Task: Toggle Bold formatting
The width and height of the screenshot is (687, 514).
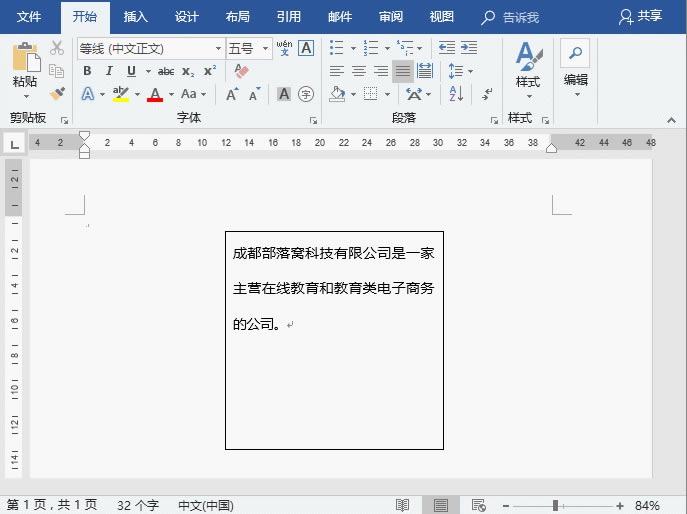Action: click(87, 71)
